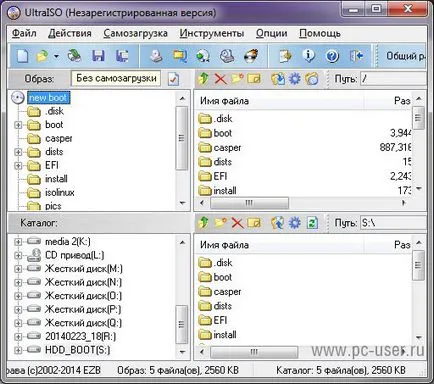This screenshot has width=434, height=384.
Task: Click the Save As toolbar icon
Action: point(122,56)
